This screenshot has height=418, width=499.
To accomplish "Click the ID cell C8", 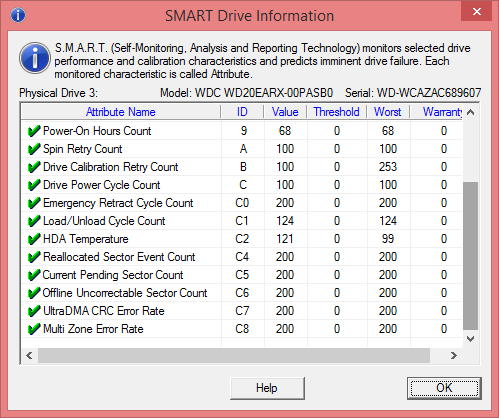I will click(242, 329).
